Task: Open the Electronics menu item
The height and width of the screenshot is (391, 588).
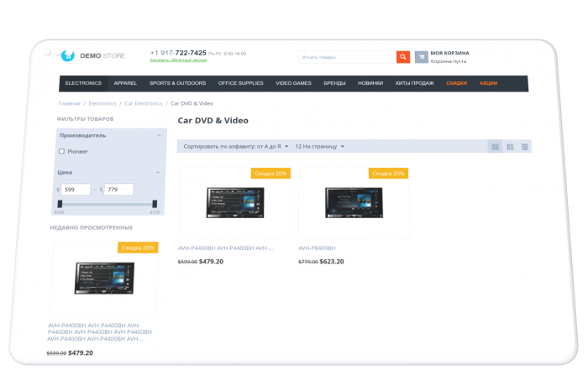Action: pos(83,83)
